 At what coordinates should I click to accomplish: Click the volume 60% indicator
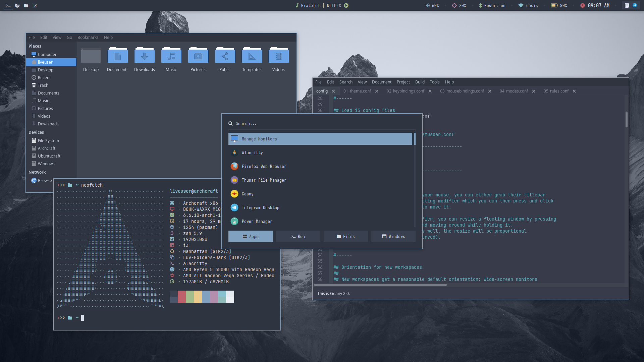(432, 5)
